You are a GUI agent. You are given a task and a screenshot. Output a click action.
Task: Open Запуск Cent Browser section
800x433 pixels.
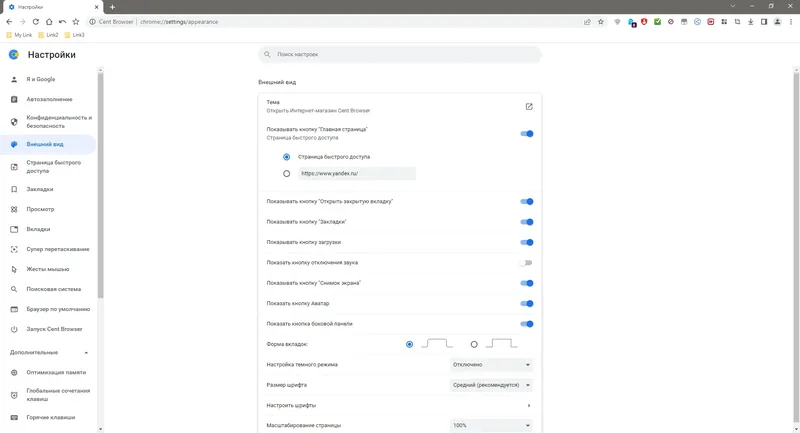[x=54, y=329]
